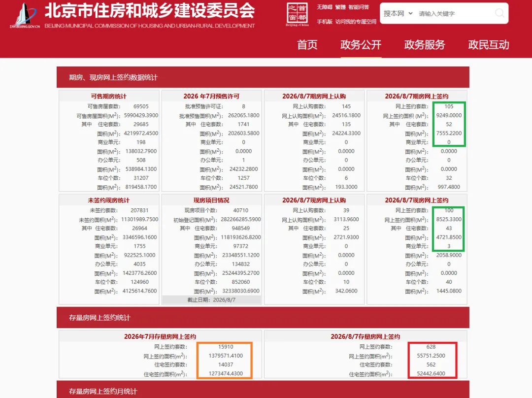Click the value 52442.6400 daily residential area
The height and width of the screenshot is (398, 532).
pos(431,373)
